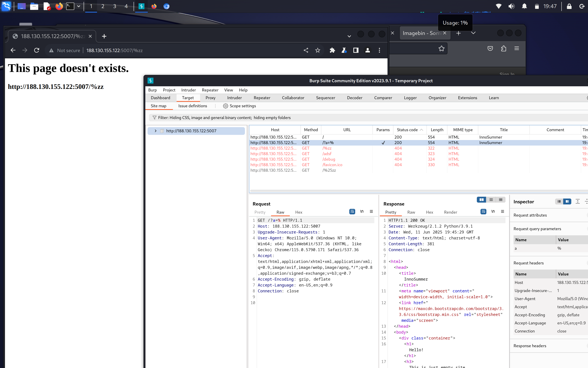Screen dimensions: 588x368
Task: Open the notifications bell icon
Action: click(x=524, y=6)
